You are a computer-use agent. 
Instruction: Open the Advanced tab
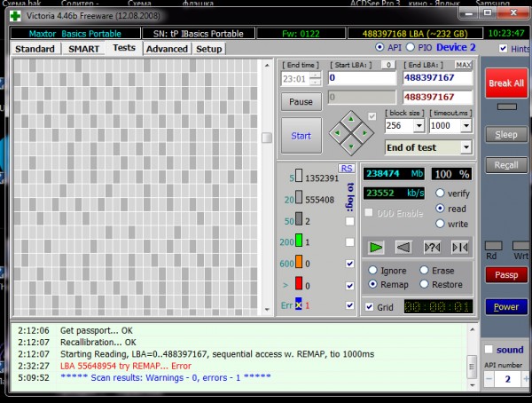point(167,48)
